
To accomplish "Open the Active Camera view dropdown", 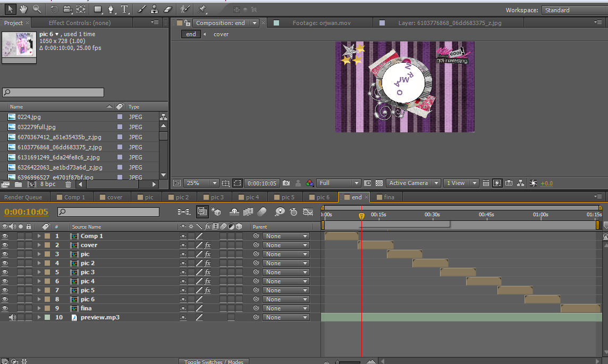I will (413, 183).
